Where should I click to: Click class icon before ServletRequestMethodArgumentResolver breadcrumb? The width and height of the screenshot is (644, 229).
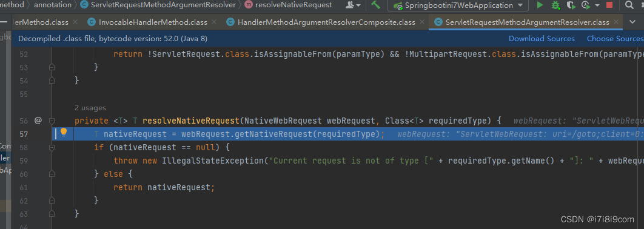click(x=84, y=5)
